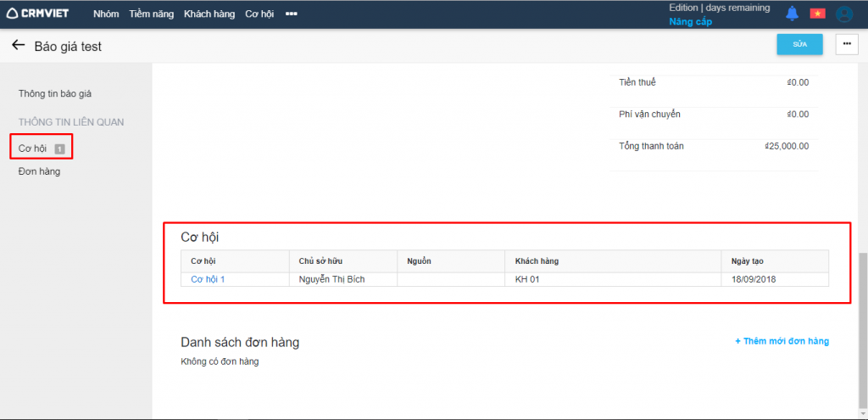This screenshot has width=868, height=420.
Task: Click the back arrow beside Báo giá test
Action: [x=18, y=46]
